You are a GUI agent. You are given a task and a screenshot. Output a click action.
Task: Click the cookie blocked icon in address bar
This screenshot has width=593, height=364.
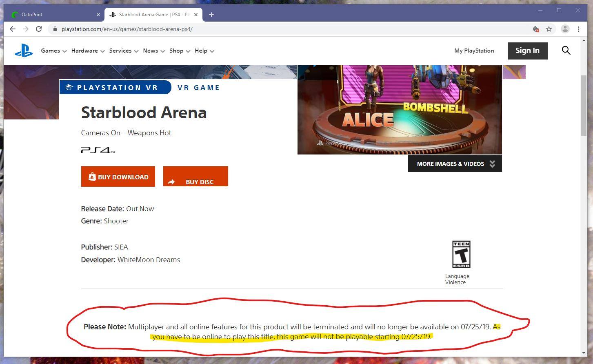point(536,29)
